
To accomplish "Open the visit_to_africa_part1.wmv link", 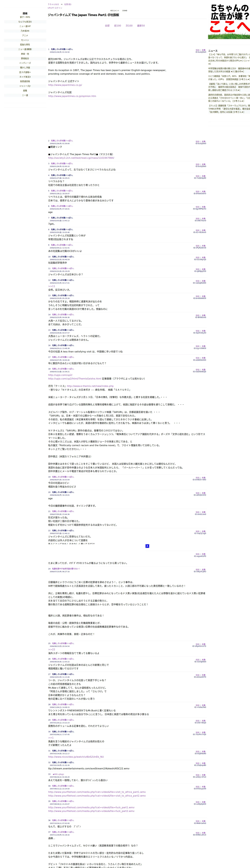I will pos(97,792).
